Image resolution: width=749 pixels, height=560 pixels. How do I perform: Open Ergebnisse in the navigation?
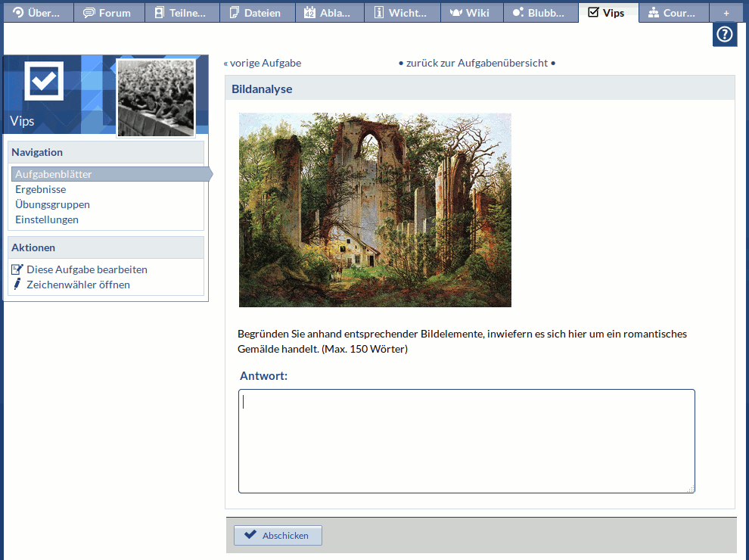[40, 189]
